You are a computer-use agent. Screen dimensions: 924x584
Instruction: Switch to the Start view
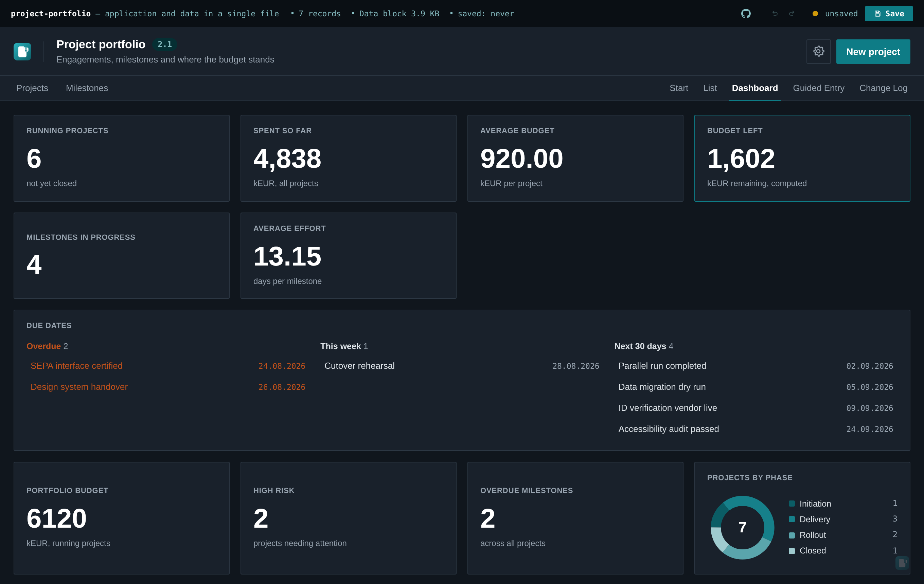coord(679,88)
